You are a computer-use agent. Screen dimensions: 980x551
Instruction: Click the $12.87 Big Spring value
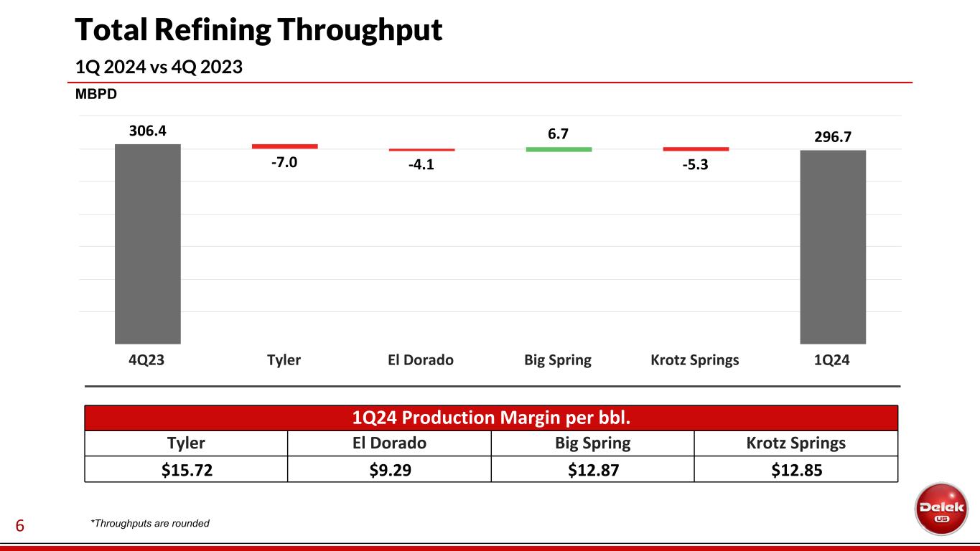point(592,468)
